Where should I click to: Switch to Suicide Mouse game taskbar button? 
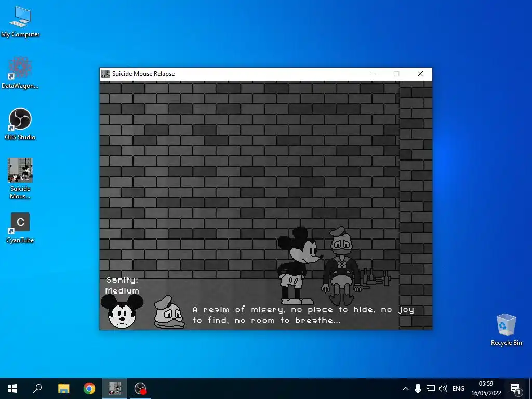tap(115, 389)
